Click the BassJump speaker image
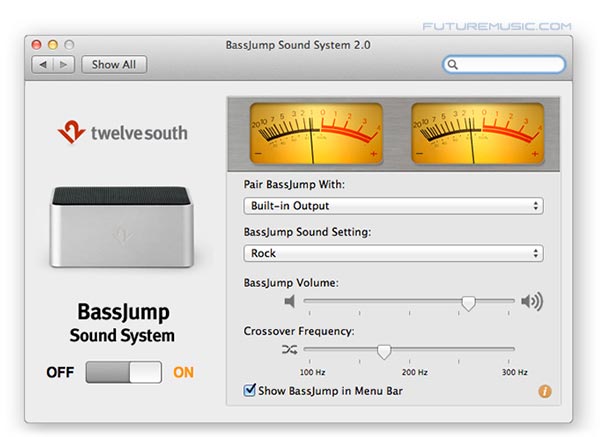 coord(122,227)
